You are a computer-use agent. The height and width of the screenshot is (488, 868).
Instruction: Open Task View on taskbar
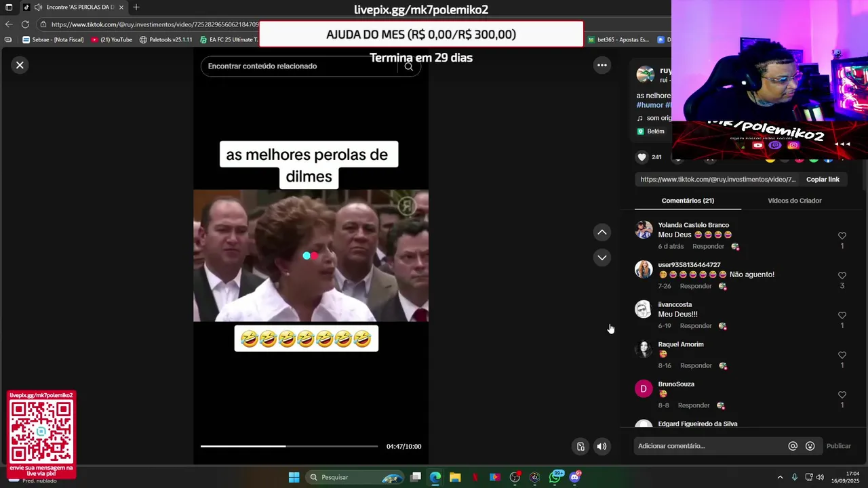pyautogui.click(x=416, y=477)
